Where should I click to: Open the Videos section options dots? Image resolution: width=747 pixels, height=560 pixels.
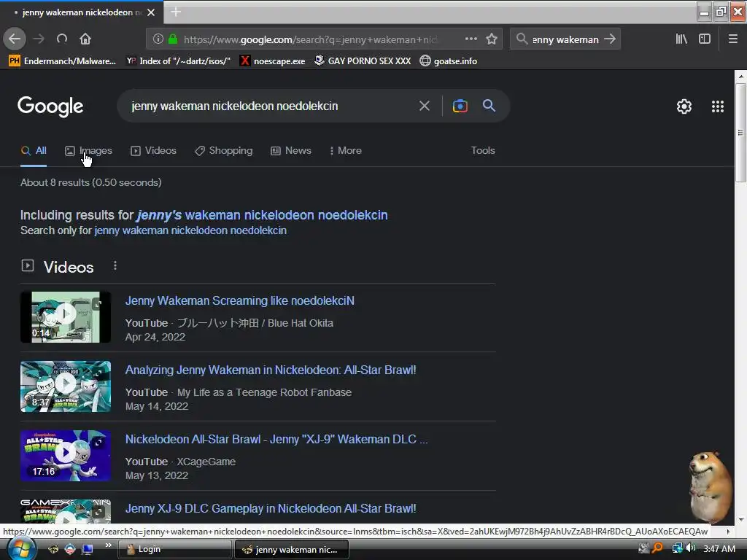point(115,265)
